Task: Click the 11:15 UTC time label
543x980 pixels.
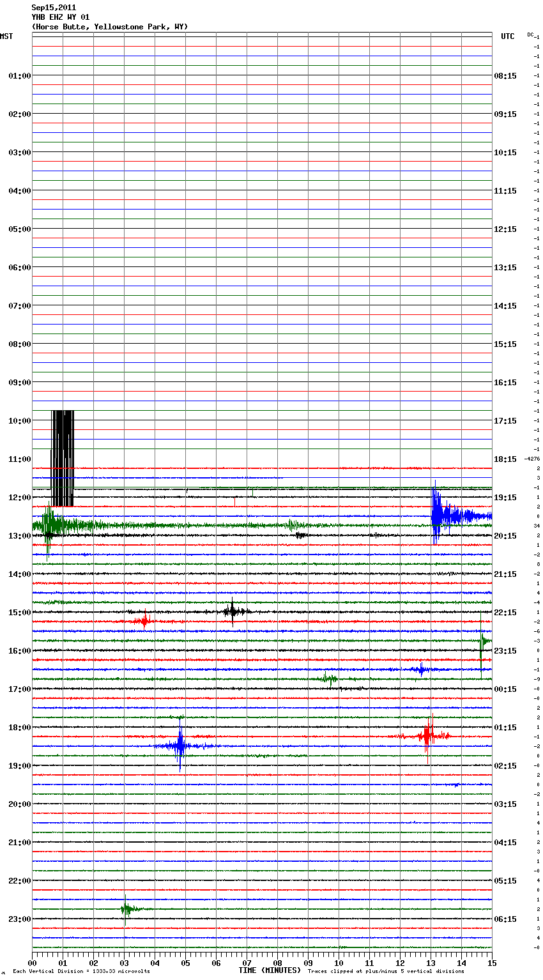Action: (505, 191)
